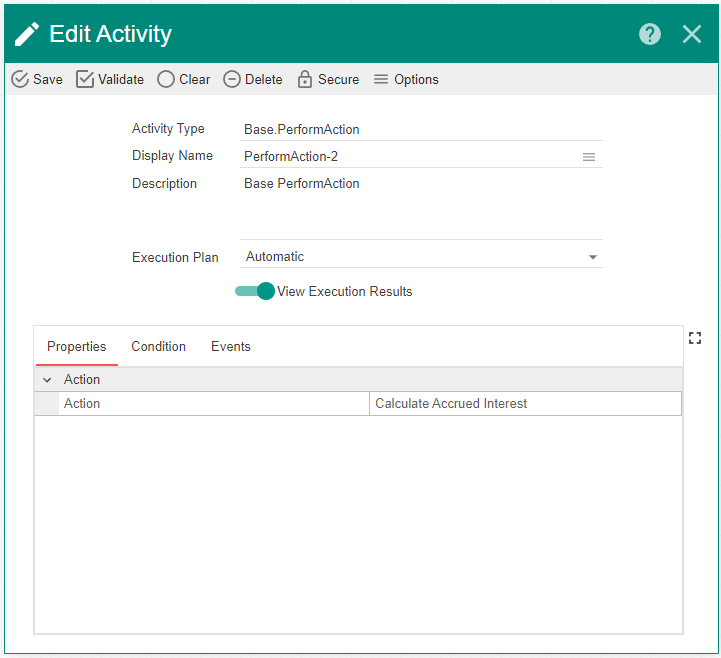Click the Secure padlock icon
This screenshot has width=721, height=658.
coord(305,79)
